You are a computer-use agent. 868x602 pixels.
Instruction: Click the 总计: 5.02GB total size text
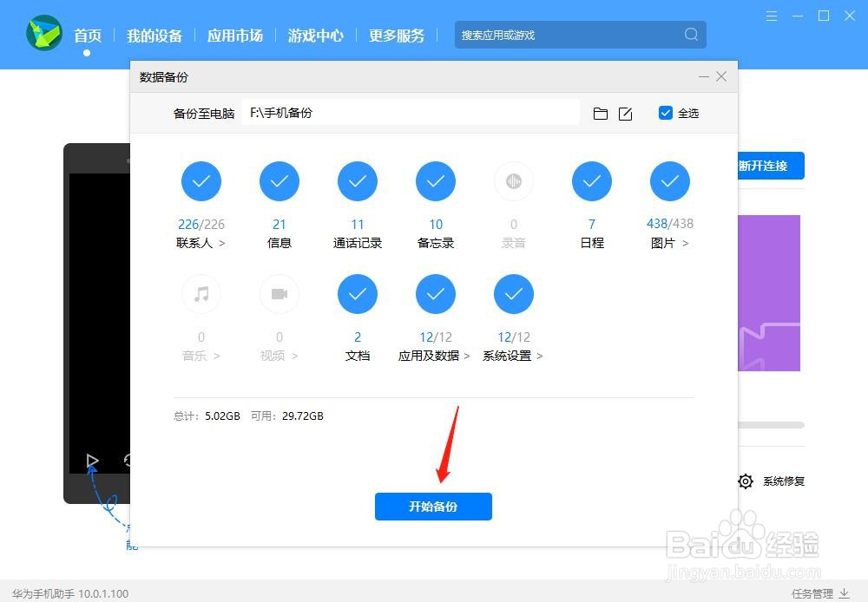click(207, 416)
